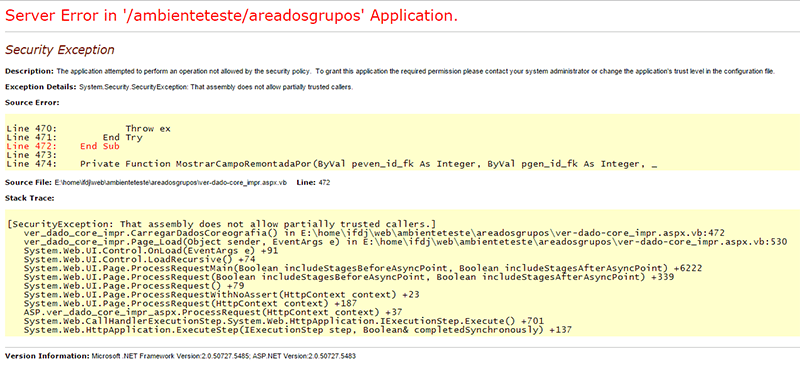Click the 'Server Error in' red heading

[x=231, y=16]
